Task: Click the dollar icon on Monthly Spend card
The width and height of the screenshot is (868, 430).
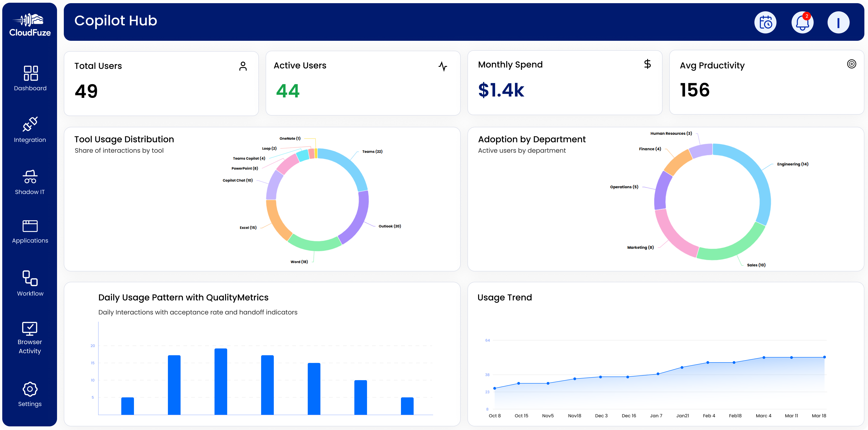Action: (647, 64)
